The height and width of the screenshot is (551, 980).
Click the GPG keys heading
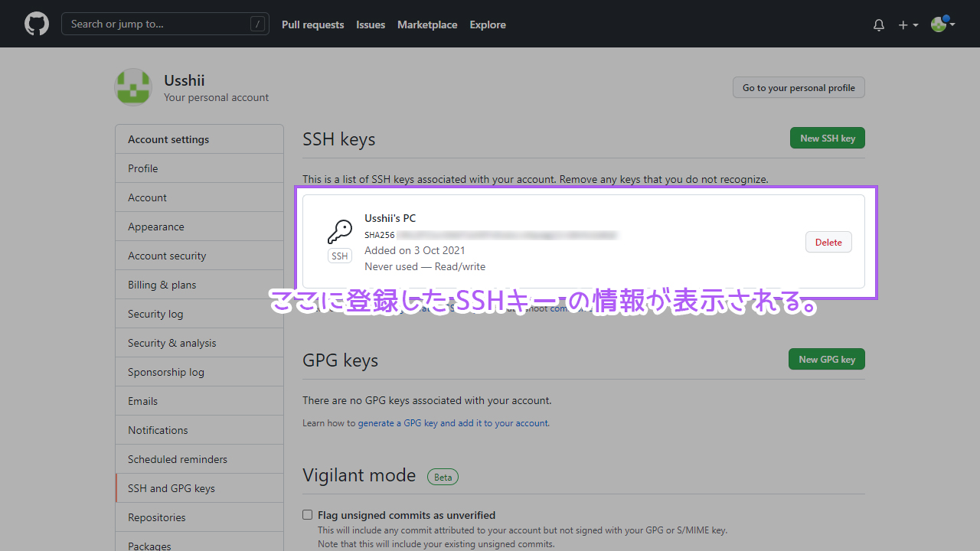pos(341,360)
